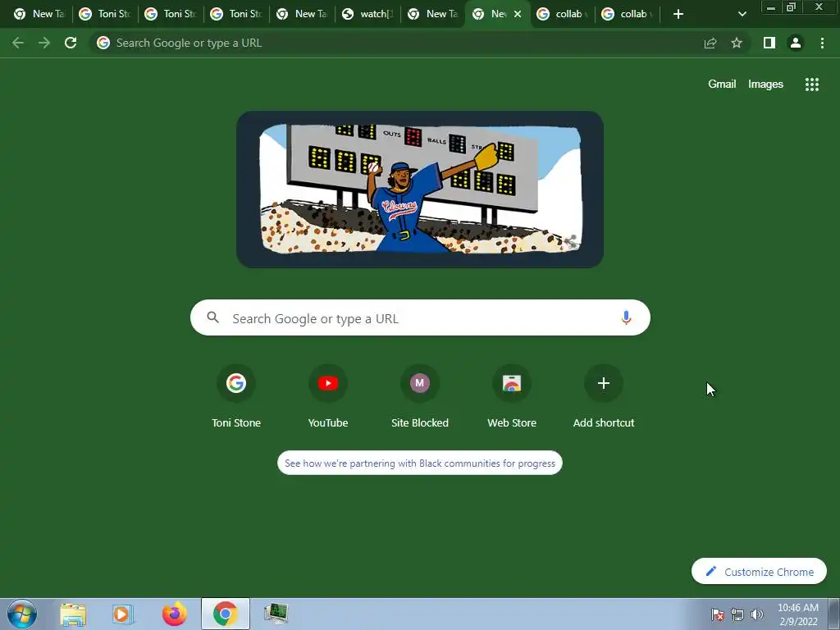
Task: Switch to the first Toni Stone tab
Action: 105,14
